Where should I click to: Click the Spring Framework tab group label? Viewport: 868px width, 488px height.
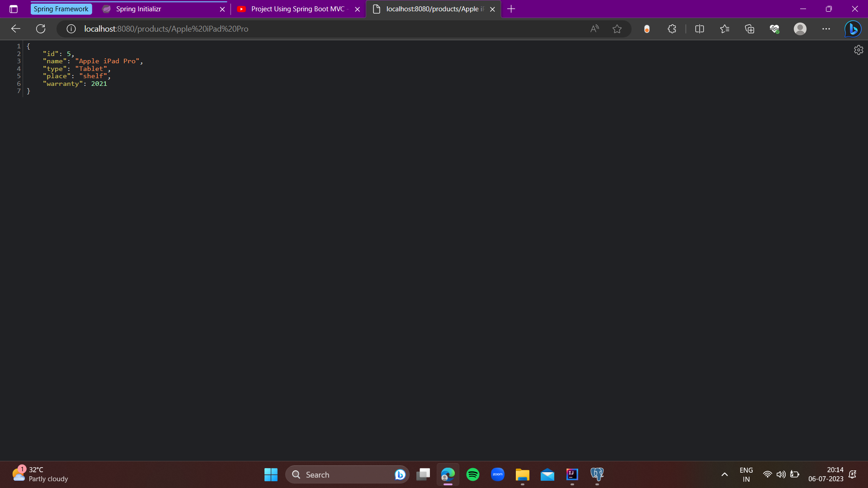coord(61,9)
